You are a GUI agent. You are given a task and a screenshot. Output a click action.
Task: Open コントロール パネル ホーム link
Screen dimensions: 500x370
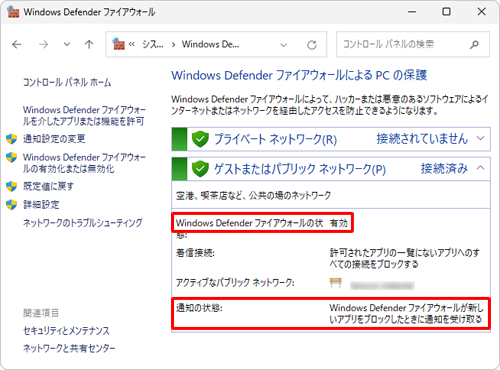[x=67, y=82]
